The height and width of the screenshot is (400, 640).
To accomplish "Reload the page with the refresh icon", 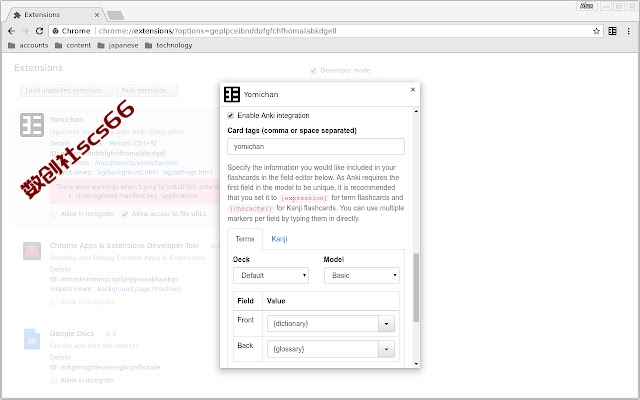I will 39,31.
